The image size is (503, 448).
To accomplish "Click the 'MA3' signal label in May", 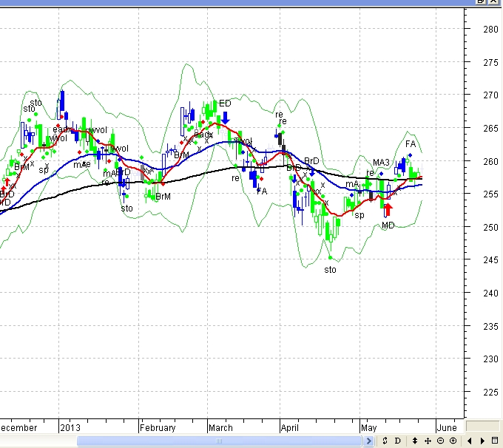I will (x=381, y=163).
